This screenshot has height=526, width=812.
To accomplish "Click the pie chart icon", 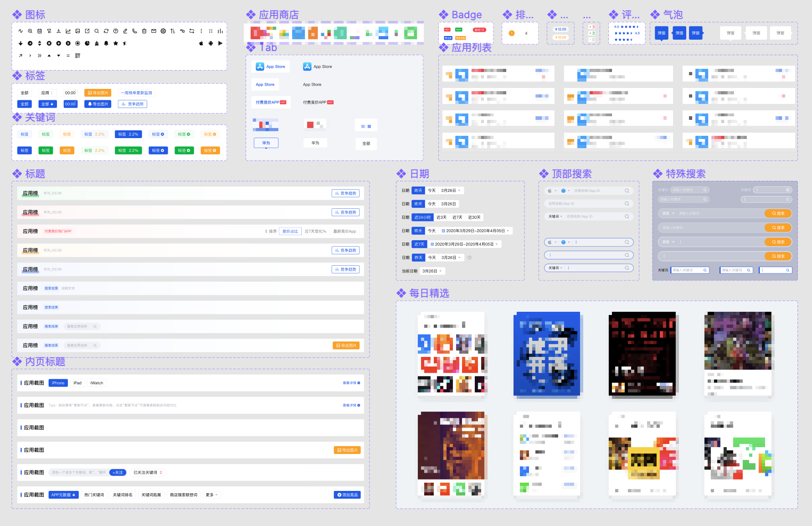I will click(x=87, y=43).
